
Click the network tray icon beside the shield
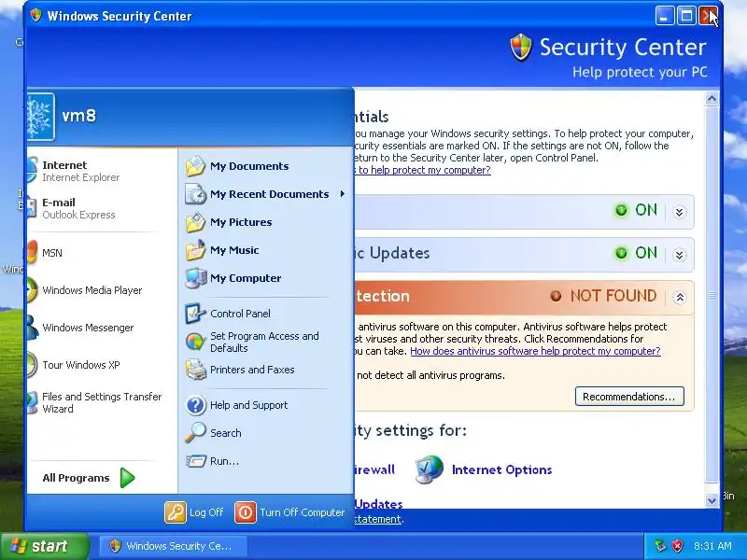pyautogui.click(x=660, y=546)
